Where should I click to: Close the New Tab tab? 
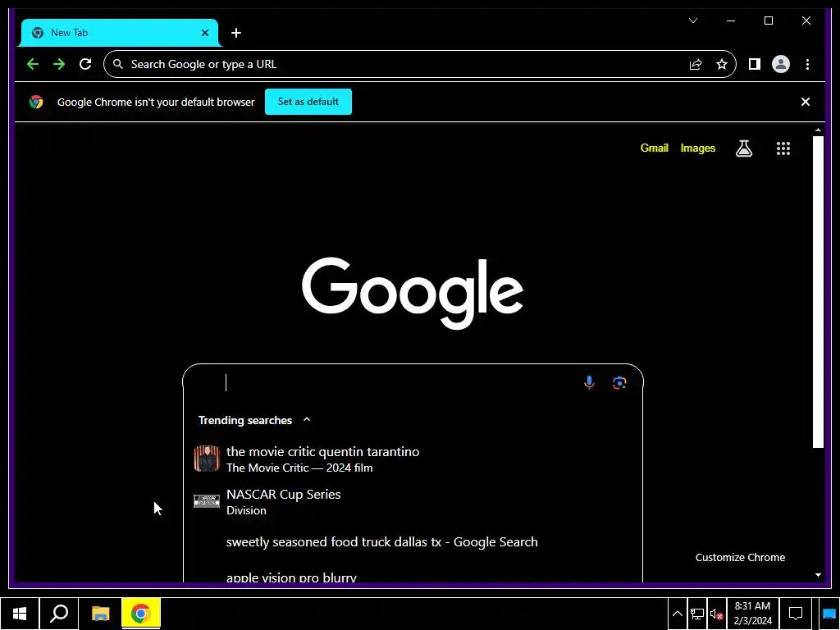tap(204, 33)
